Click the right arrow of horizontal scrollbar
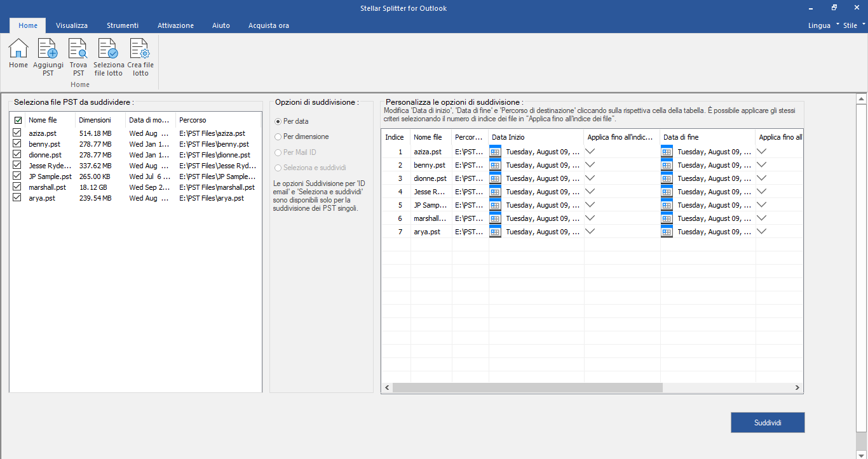The height and width of the screenshot is (459, 868). pos(797,388)
